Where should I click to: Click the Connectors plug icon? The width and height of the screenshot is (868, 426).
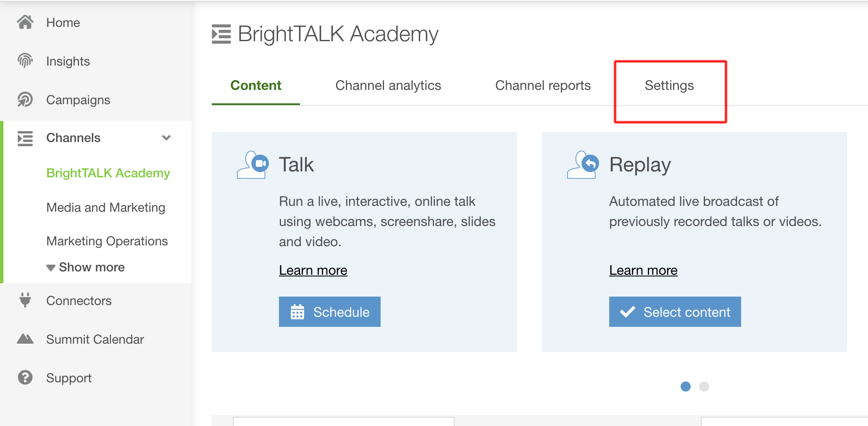point(25,300)
